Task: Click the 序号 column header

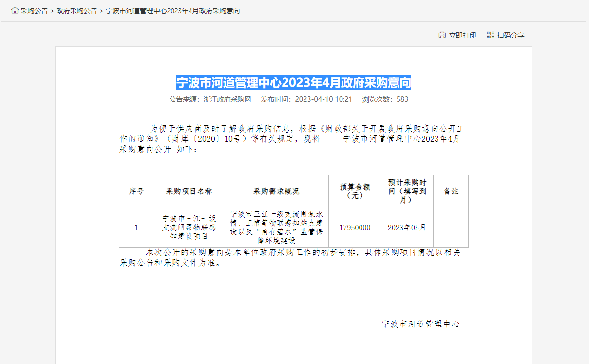Action: 136,191
